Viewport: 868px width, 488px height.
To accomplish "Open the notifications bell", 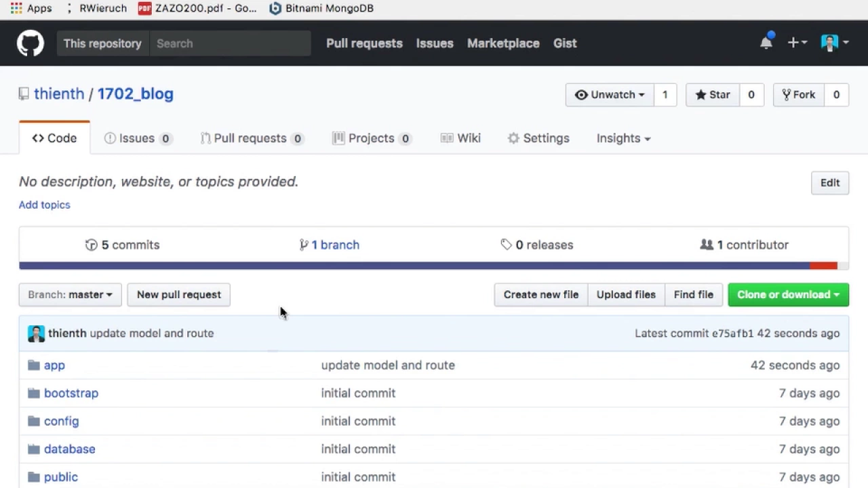I will [x=766, y=43].
